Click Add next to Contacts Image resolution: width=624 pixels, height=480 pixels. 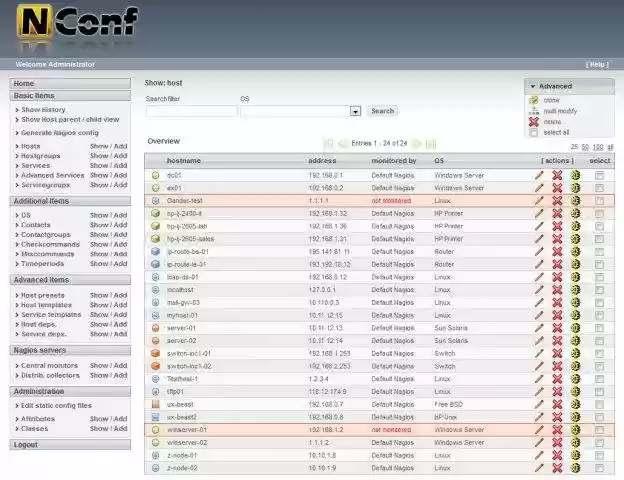coord(121,225)
